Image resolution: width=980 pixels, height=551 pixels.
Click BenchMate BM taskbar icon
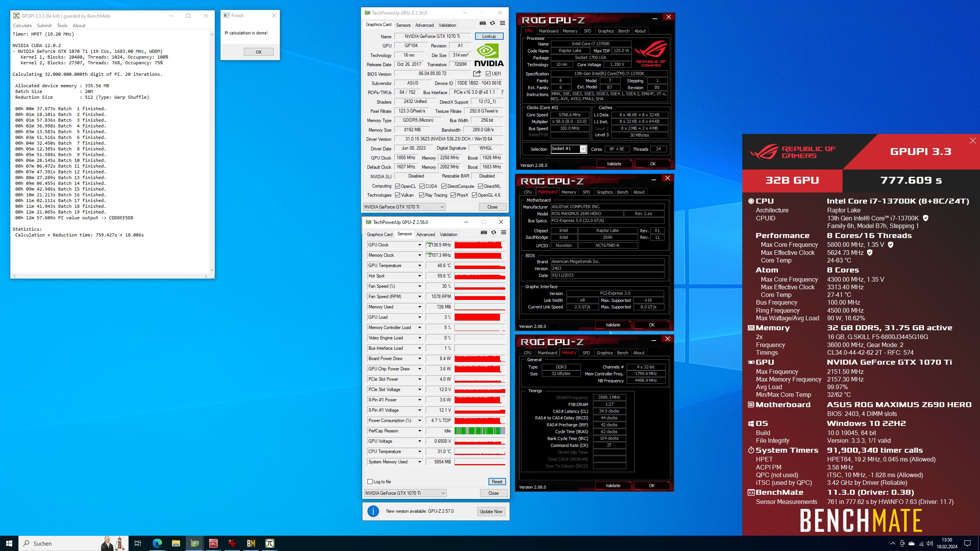coord(251,543)
